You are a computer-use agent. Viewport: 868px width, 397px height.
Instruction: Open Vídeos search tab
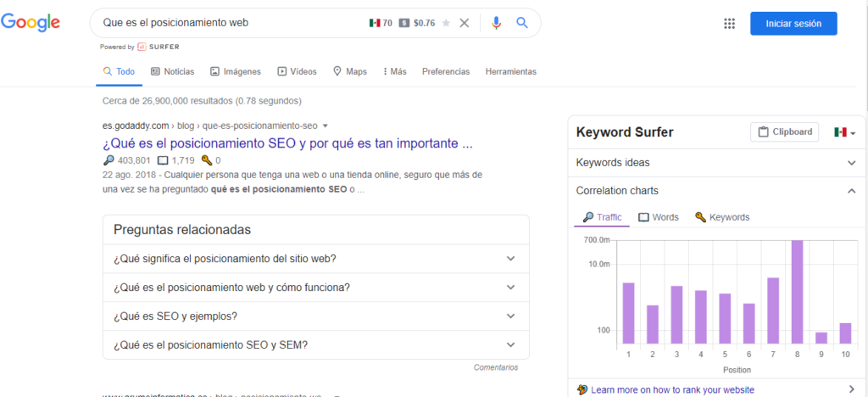tap(298, 71)
